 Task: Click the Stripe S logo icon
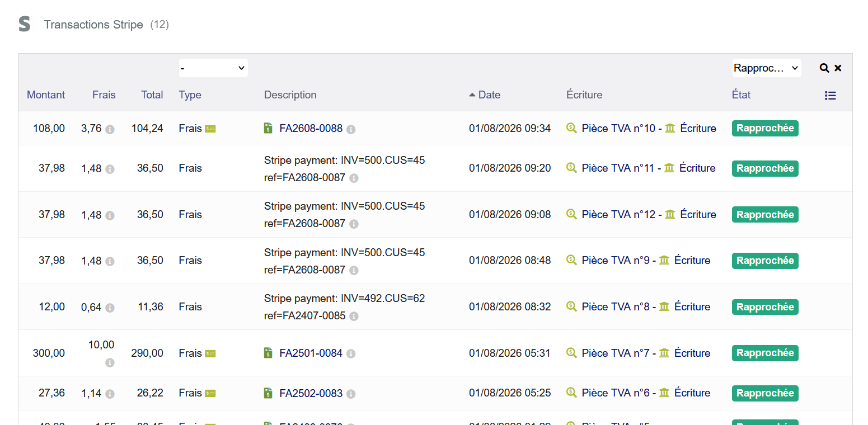[x=25, y=24]
